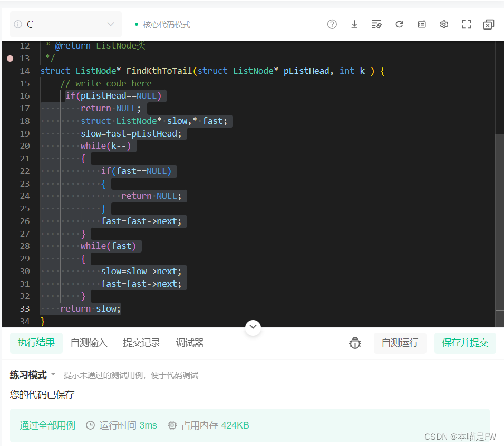Click the 'slow=fast=pListHead;' line
The image size is (504, 446).
pos(131,134)
